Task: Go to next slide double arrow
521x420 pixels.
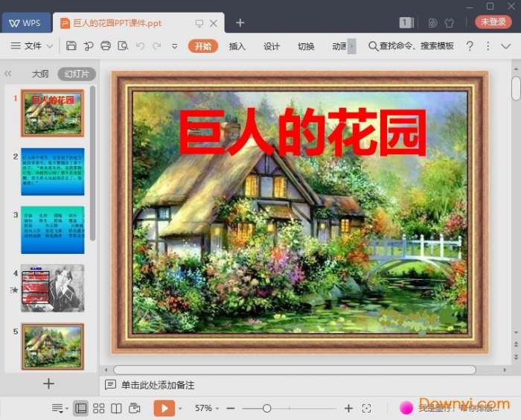Action: coord(516,357)
